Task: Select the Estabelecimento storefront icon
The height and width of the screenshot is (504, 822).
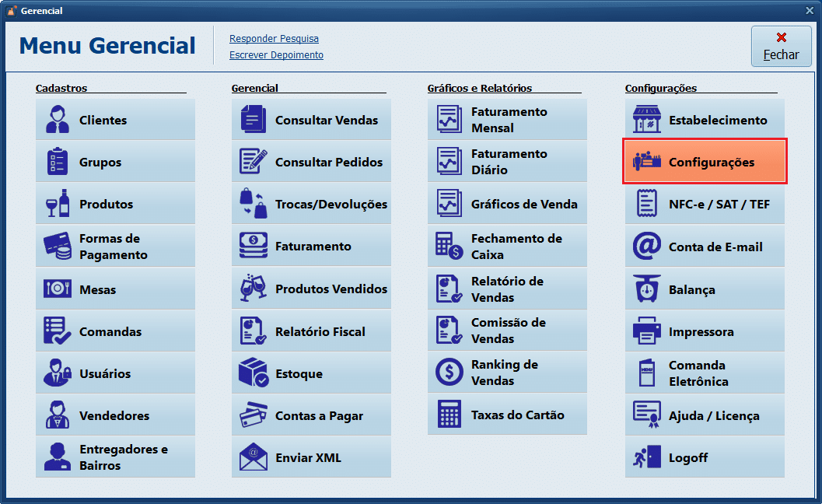Action: click(646, 119)
